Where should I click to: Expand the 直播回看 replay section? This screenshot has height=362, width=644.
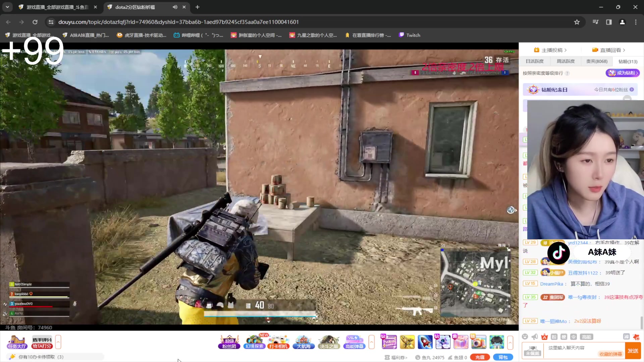tap(608, 50)
